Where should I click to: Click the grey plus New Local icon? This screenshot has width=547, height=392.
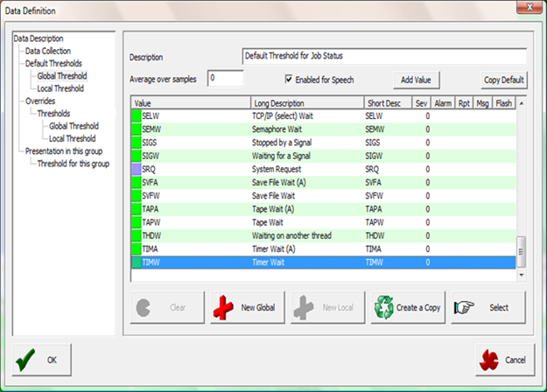[305, 308]
